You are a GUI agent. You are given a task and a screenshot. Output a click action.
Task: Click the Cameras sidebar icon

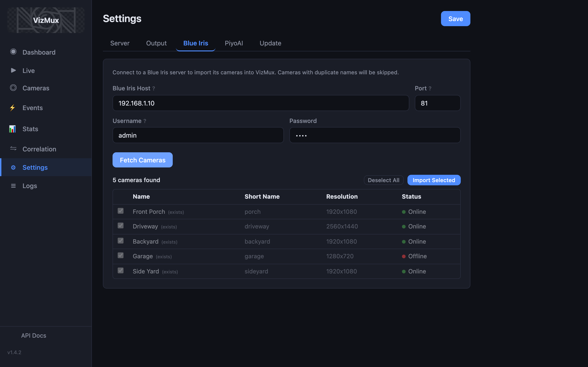pyautogui.click(x=13, y=88)
